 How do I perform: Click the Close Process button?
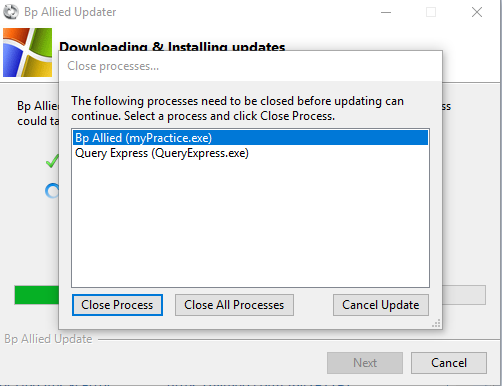click(x=117, y=305)
